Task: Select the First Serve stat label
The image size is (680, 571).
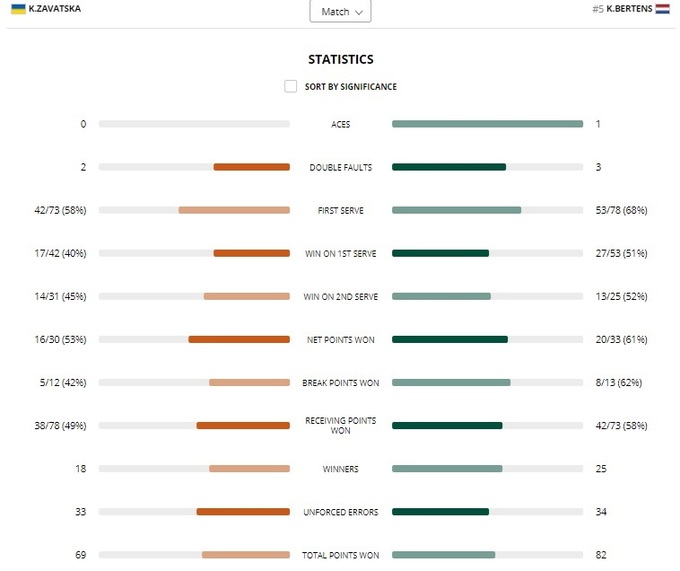Action: click(340, 211)
